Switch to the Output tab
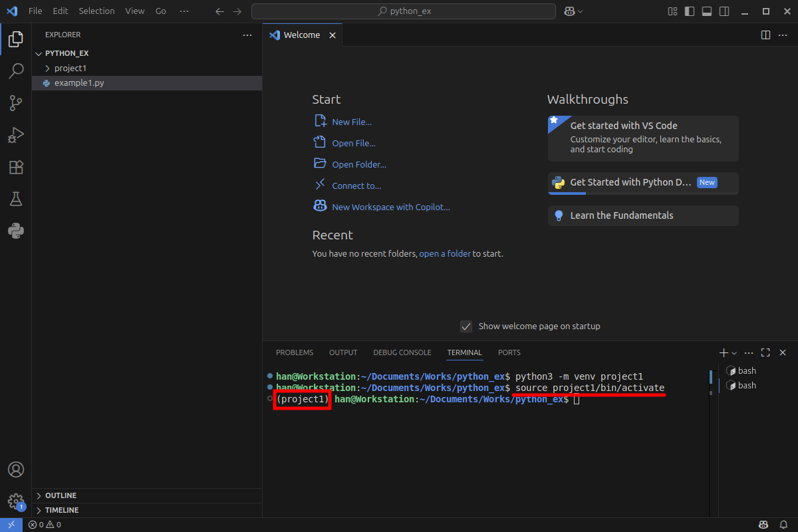This screenshot has height=532, width=798. [x=343, y=352]
